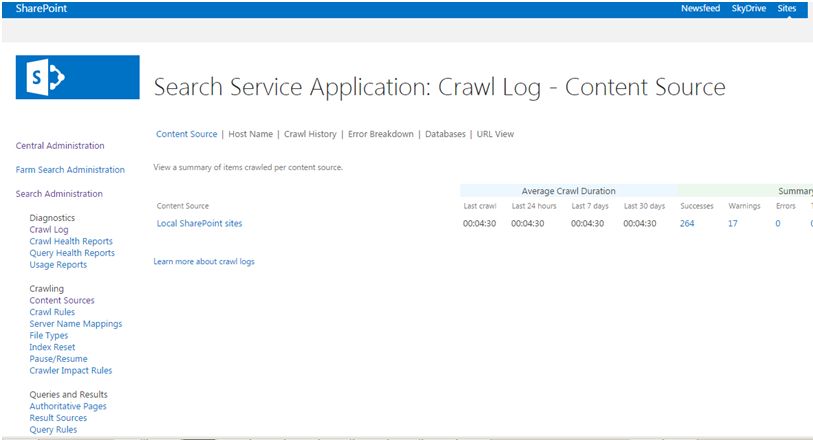Image resolution: width=813 pixels, height=440 pixels.
Task: Go to Sites in the top bar
Action: click(787, 8)
